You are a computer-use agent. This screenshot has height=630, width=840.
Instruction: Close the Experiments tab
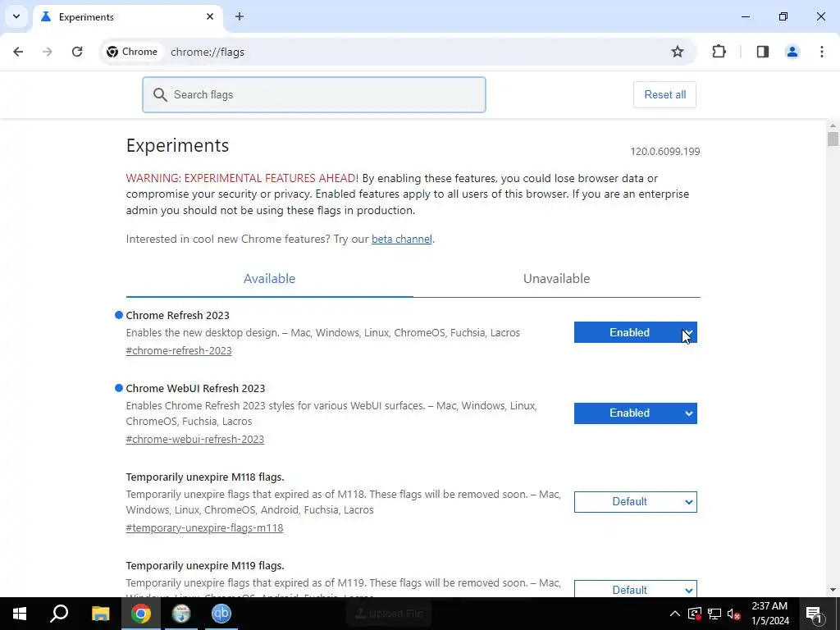coord(210,16)
